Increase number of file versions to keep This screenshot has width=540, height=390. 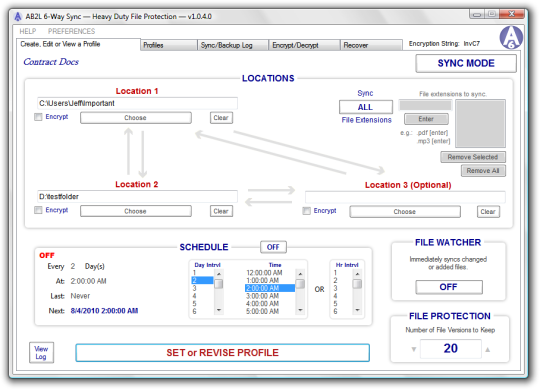coord(488,349)
